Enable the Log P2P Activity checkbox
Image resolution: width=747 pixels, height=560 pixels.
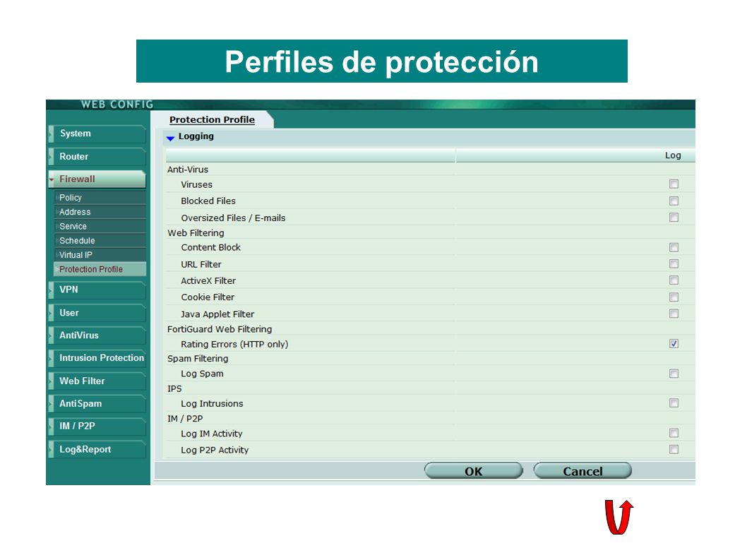(x=674, y=449)
